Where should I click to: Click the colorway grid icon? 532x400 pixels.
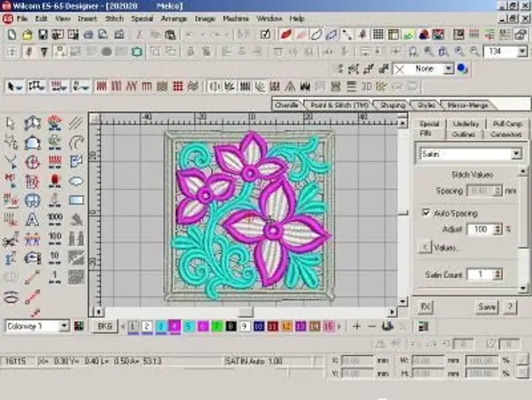79,327
